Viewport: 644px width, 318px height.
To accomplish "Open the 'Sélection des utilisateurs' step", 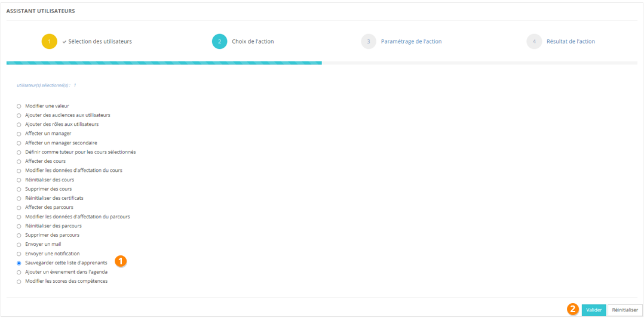I will (100, 42).
